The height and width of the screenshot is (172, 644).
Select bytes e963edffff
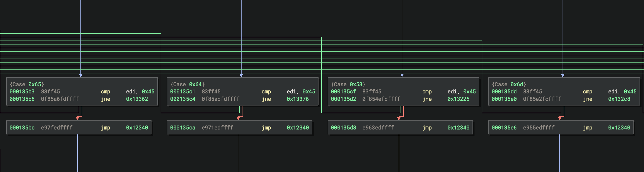point(378,128)
